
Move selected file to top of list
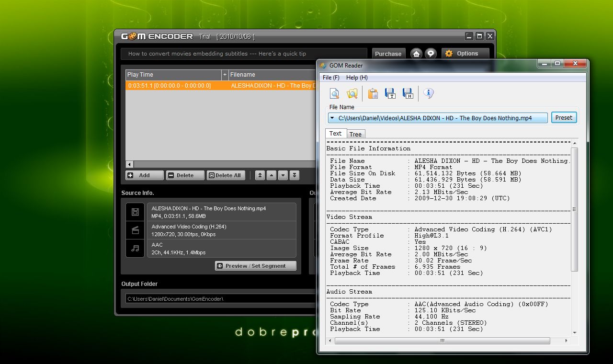260,175
